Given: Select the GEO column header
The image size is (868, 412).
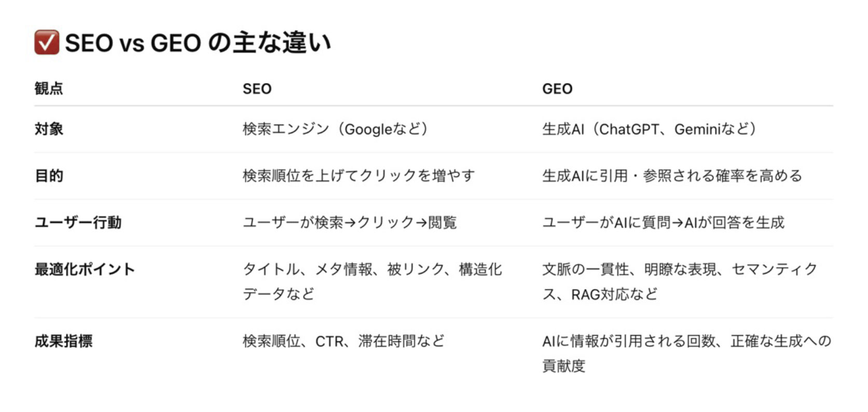Looking at the screenshot, I should (557, 89).
